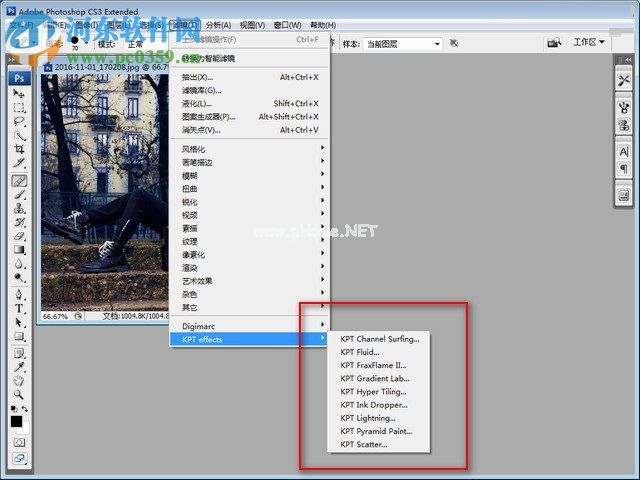Screen dimensions: 640x480
Task: Open the 工作区 workspace dropdown
Action: (x=589, y=42)
